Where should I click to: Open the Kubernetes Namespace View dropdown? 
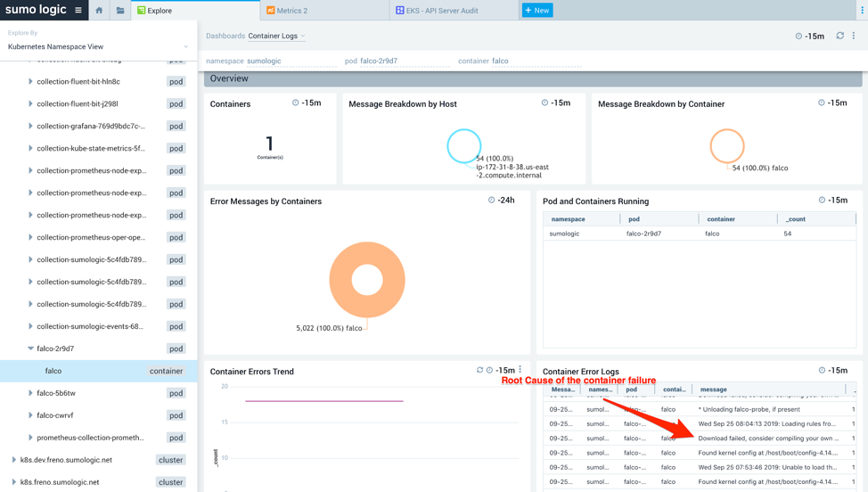98,46
